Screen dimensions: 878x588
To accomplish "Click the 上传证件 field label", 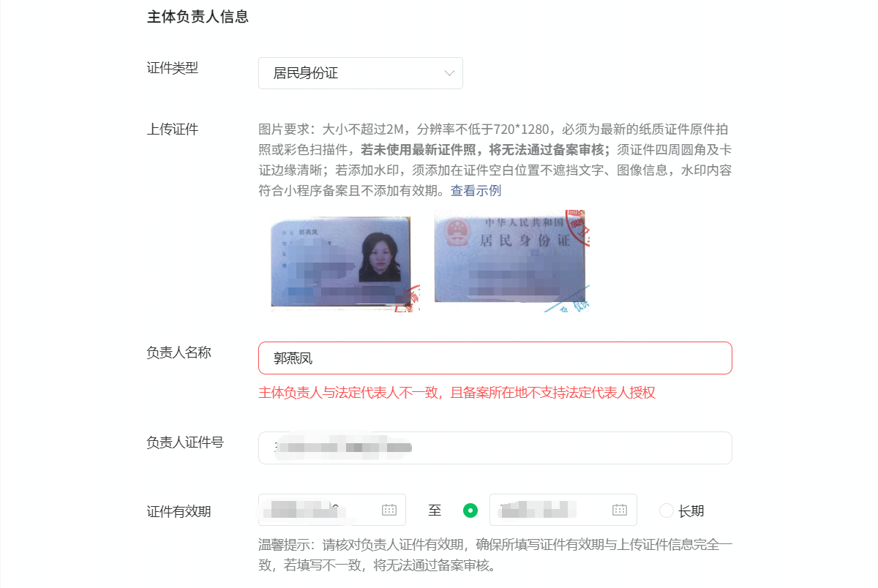I will tap(173, 129).
